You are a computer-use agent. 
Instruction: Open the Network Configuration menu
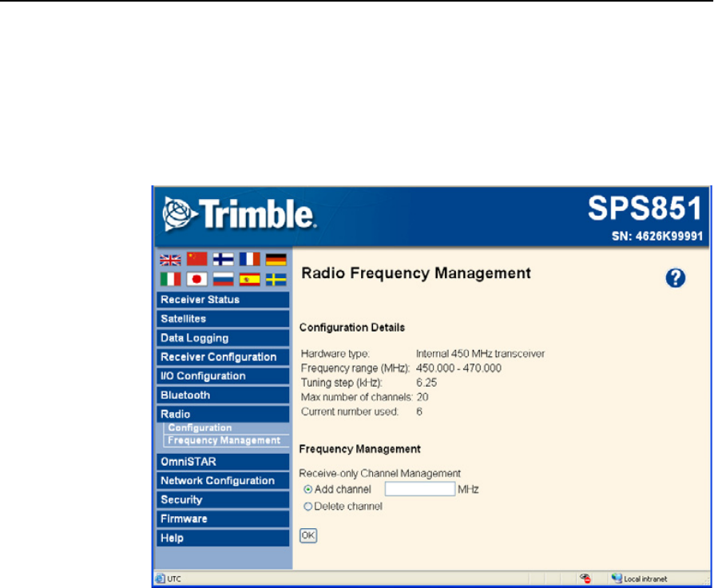(223, 481)
